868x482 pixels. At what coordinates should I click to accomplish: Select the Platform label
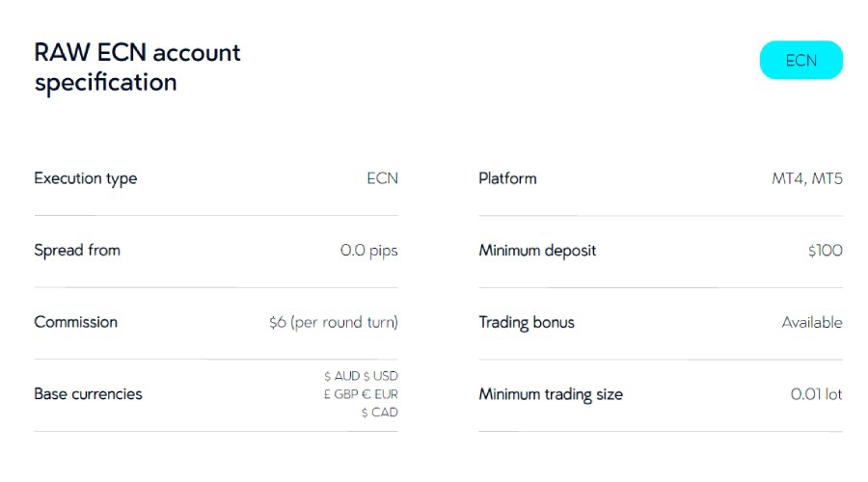(507, 178)
